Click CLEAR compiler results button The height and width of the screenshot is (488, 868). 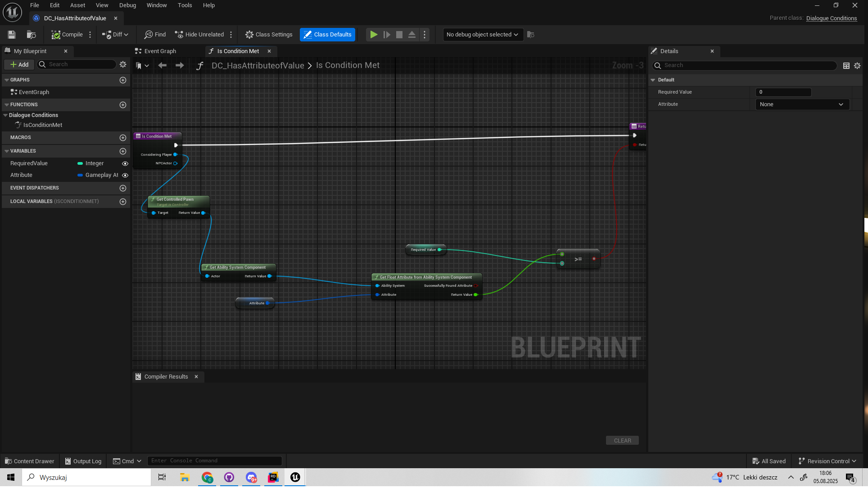click(x=622, y=441)
